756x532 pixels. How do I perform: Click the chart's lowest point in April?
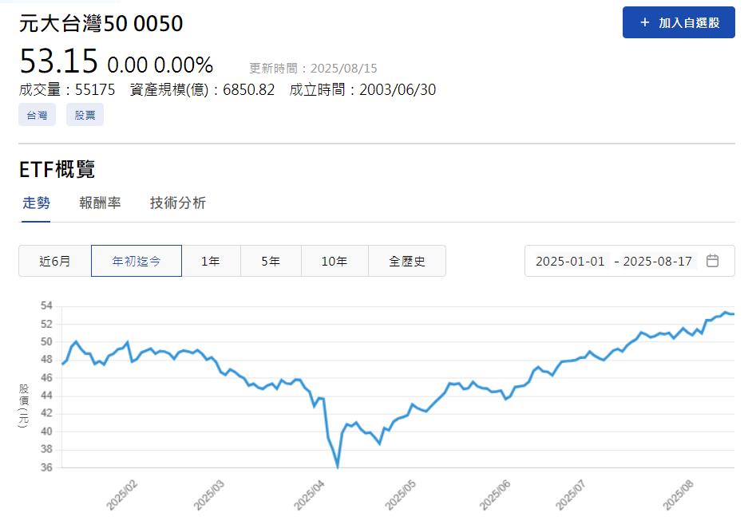338,467
